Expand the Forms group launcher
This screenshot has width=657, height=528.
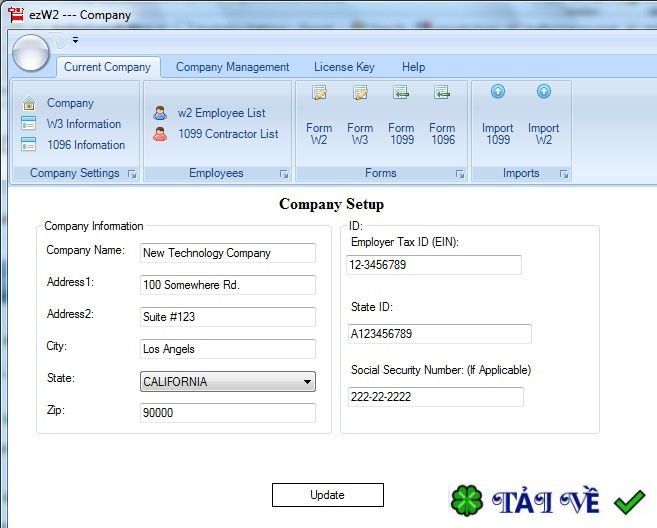460,174
